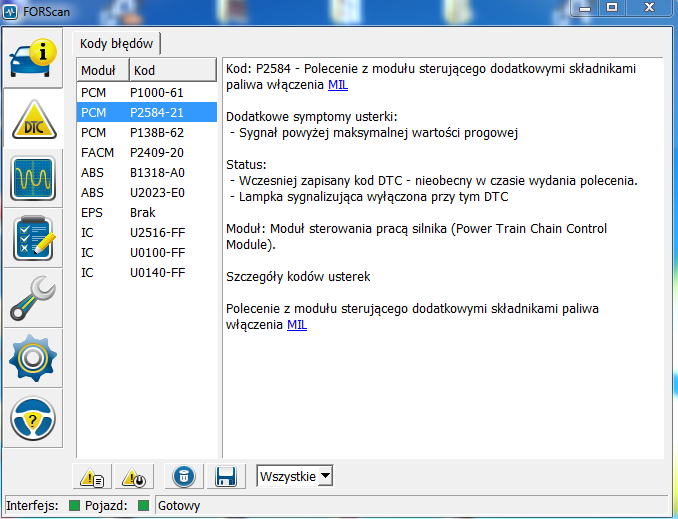Select the DTC error codes section

[33, 119]
